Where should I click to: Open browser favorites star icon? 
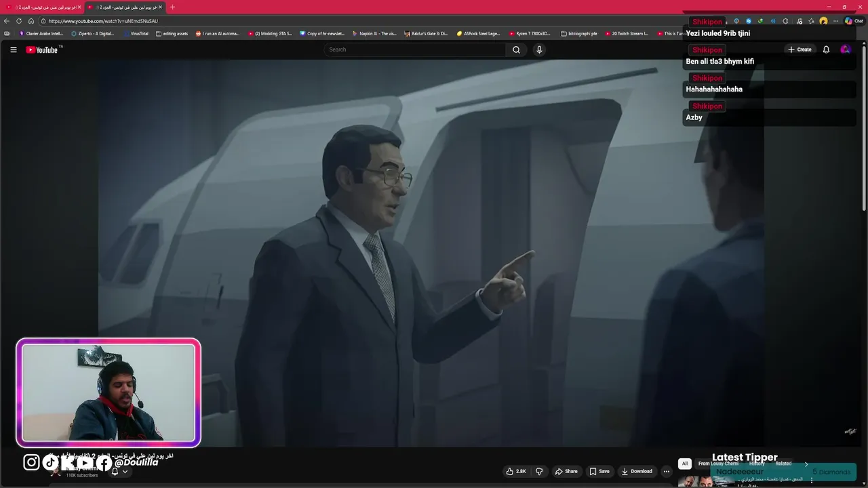click(811, 21)
